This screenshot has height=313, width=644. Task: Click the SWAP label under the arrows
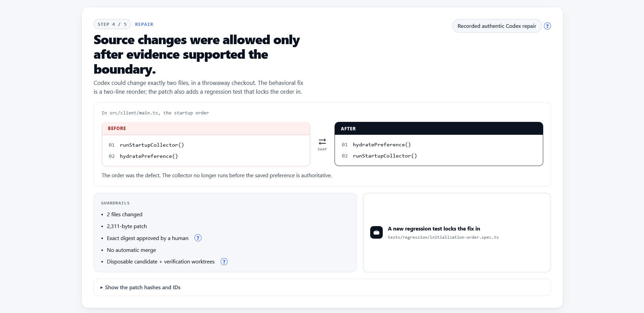click(322, 149)
